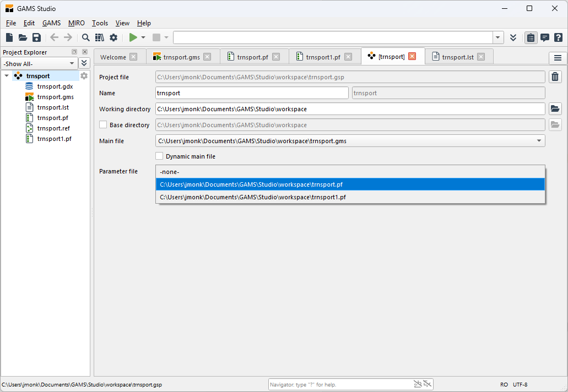This screenshot has width=568, height=392.
Task: Browse for working directory folder icon
Action: [x=555, y=109]
